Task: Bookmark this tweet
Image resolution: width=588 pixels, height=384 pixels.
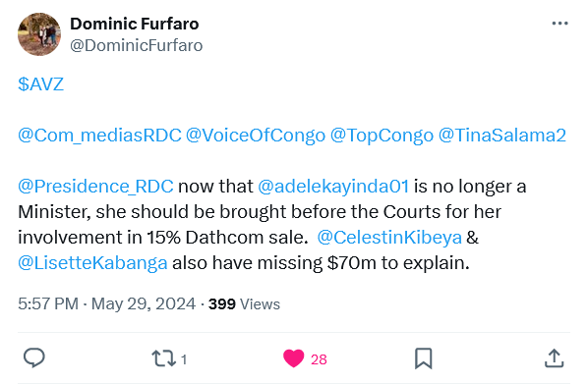Action: click(424, 358)
